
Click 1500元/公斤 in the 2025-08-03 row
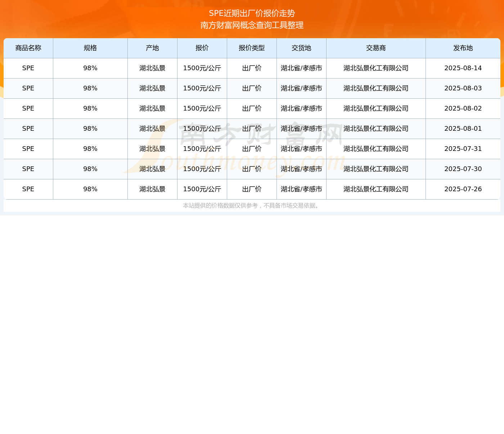[202, 88]
